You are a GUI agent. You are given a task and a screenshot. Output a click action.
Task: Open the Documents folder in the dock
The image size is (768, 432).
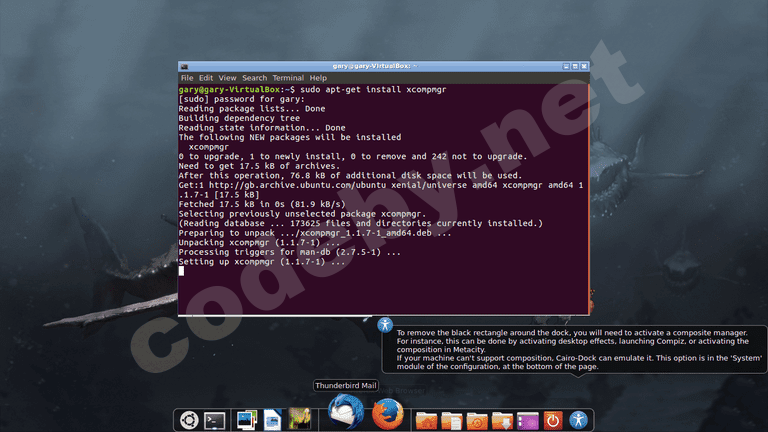pos(452,421)
